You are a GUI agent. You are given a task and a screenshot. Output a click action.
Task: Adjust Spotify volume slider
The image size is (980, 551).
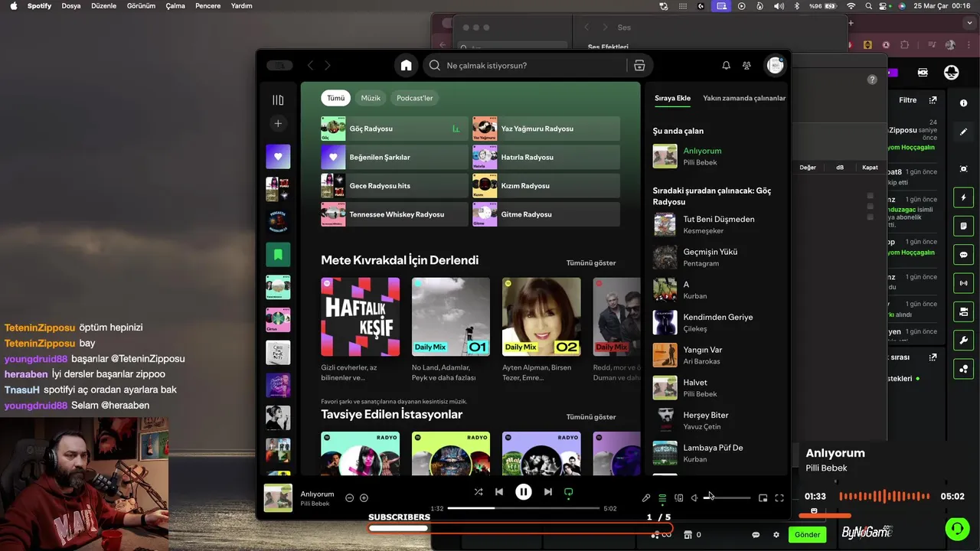[x=727, y=498]
